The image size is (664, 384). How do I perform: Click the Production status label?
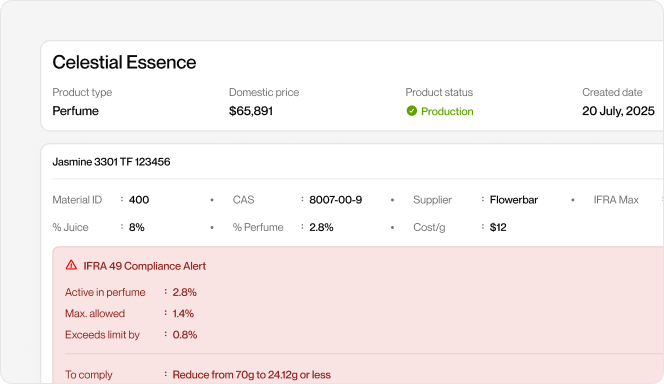pyautogui.click(x=447, y=111)
